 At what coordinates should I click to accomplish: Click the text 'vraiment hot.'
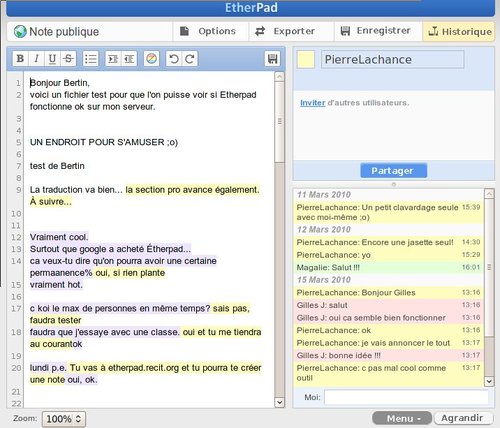click(x=56, y=285)
